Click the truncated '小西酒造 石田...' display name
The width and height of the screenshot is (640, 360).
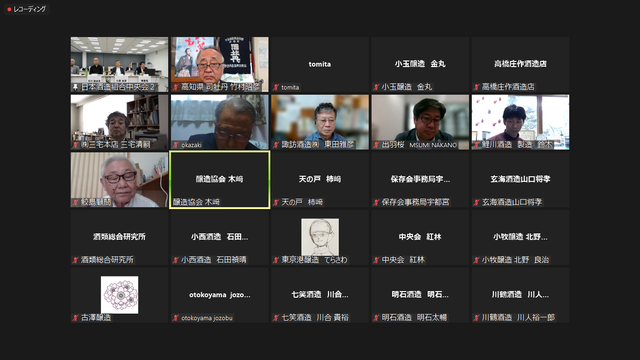click(220, 236)
